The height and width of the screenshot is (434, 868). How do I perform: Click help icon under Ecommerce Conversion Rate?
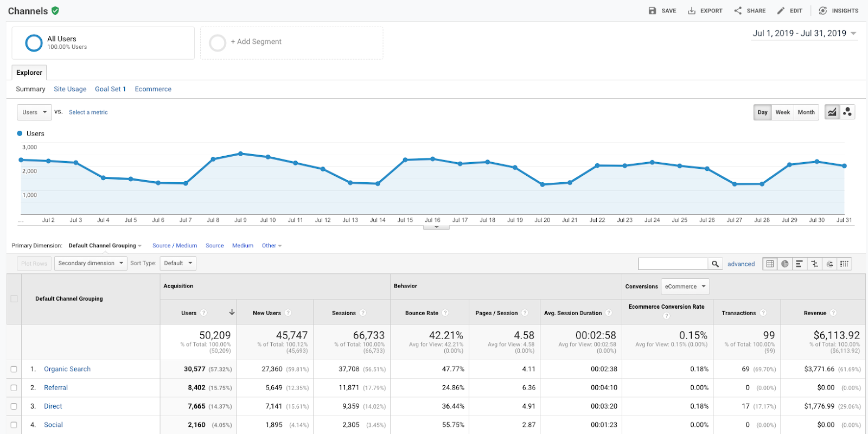[x=666, y=316]
